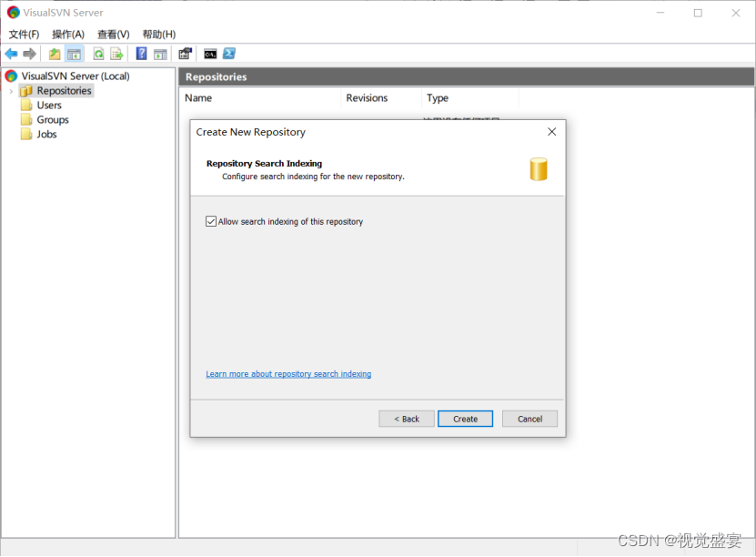Screen dimensions: 756x557
Task: Open the 帮助(H) menu
Action: [159, 35]
